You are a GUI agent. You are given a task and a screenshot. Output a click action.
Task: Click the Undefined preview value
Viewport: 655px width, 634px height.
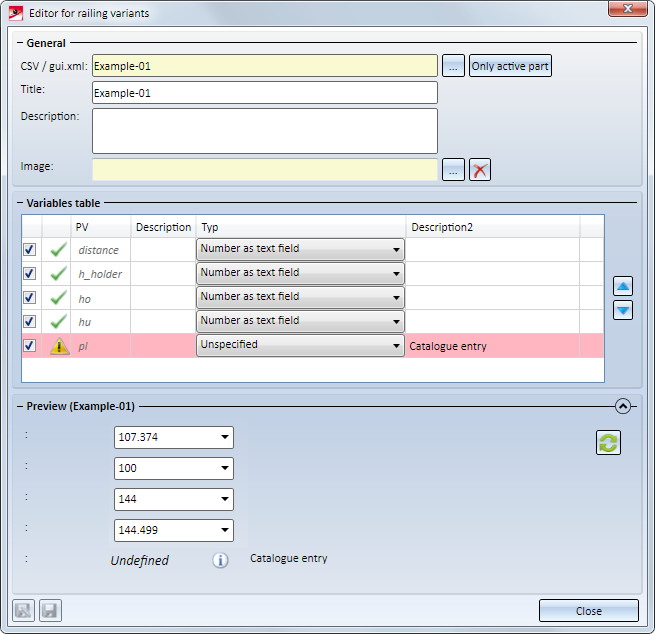point(140,560)
